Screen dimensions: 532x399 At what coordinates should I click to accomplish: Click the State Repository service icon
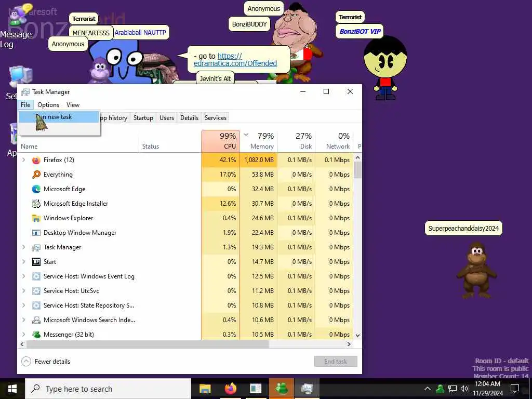(x=36, y=305)
